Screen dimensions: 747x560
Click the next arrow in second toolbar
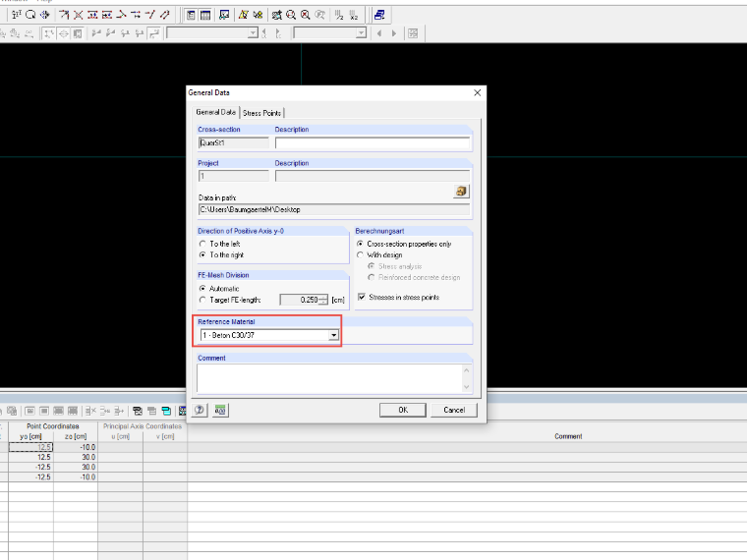point(394,33)
